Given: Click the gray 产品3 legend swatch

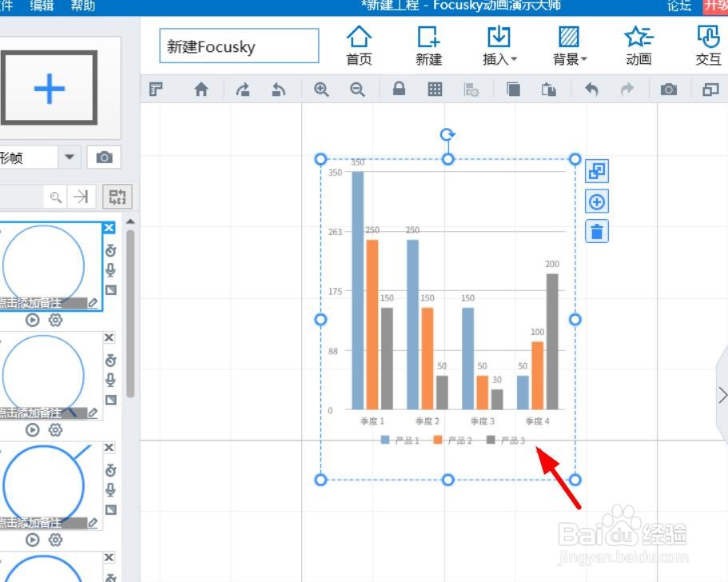Looking at the screenshot, I should pos(491,440).
